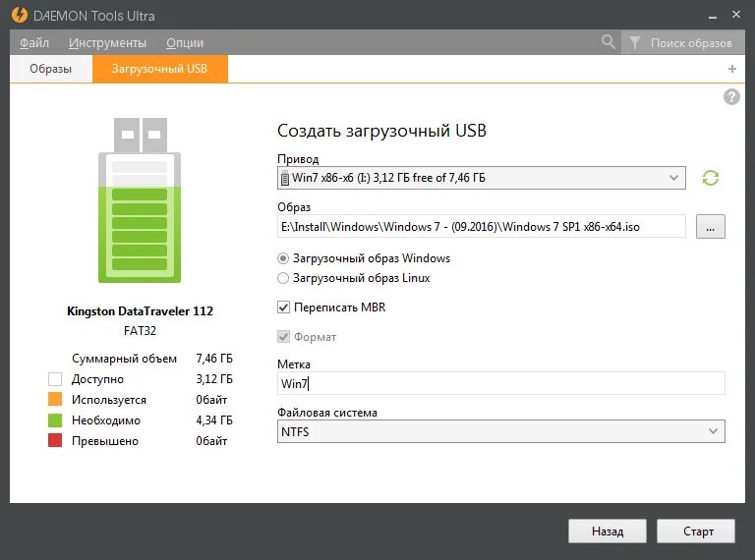Click the Создать загрузочный USB heading
The image size is (755, 560).
381,131
